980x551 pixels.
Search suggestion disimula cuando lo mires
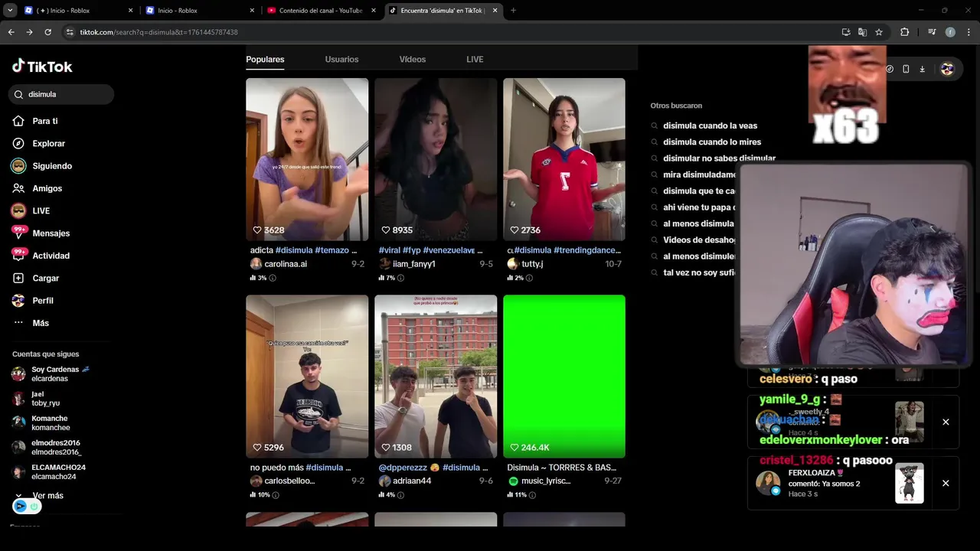712,142
